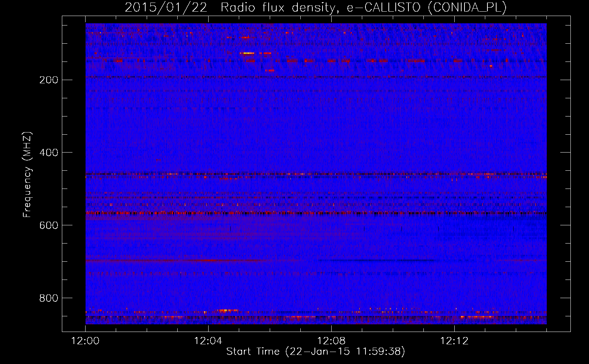Click the plot title starting 2015/01/22 Radio flux density
This screenshot has height=364, width=589.
(316, 7)
